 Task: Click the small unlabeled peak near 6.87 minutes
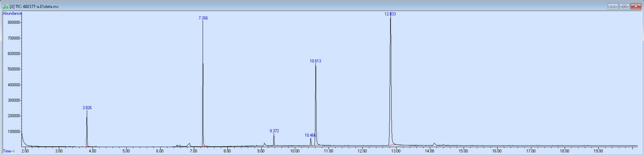(189, 145)
